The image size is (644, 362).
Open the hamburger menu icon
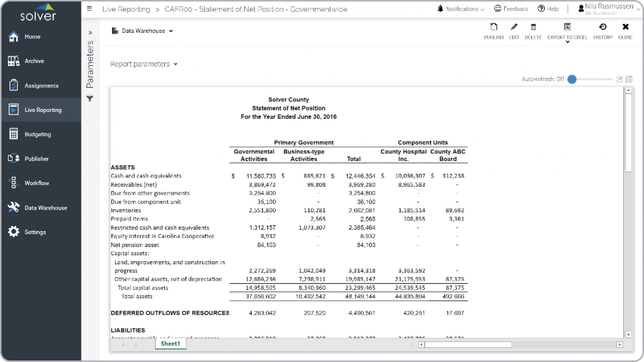point(89,9)
